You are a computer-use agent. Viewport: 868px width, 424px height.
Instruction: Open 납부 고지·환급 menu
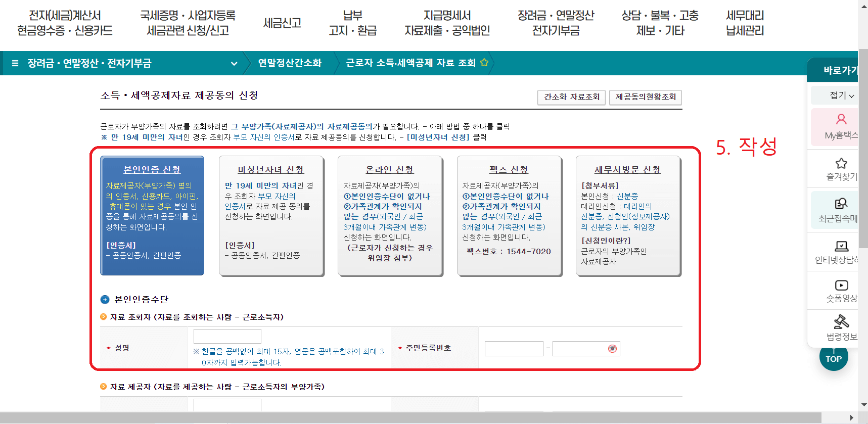353,23
